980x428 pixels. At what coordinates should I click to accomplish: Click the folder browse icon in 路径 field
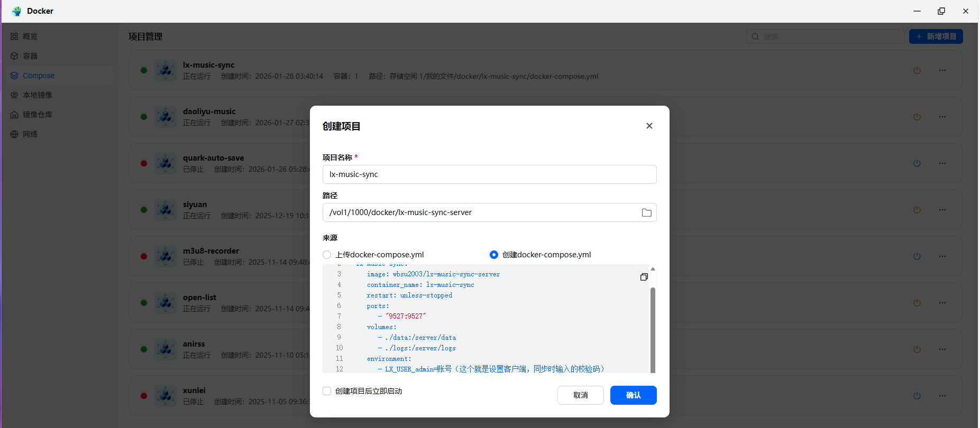click(x=646, y=212)
